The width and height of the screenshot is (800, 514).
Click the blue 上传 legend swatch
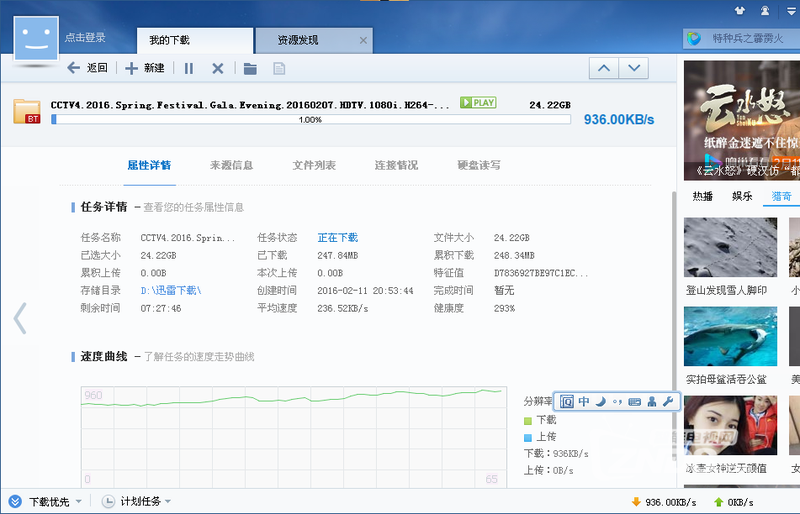(x=528, y=437)
